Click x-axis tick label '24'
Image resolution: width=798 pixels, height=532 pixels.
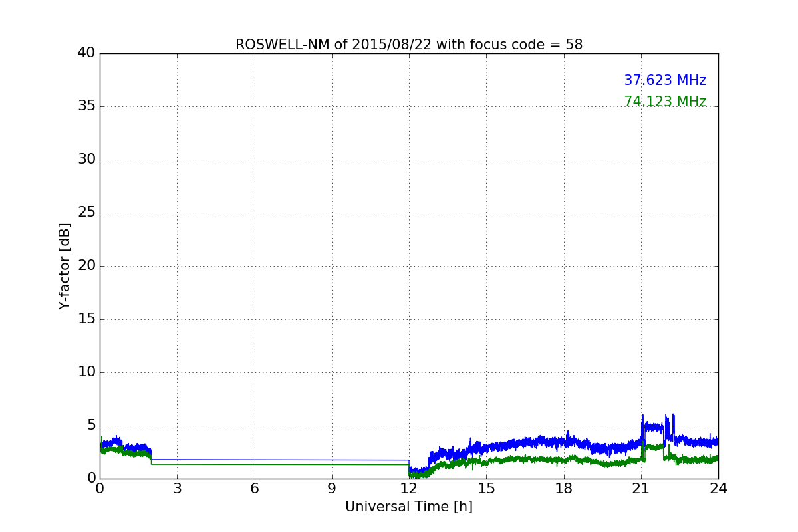[x=718, y=488]
